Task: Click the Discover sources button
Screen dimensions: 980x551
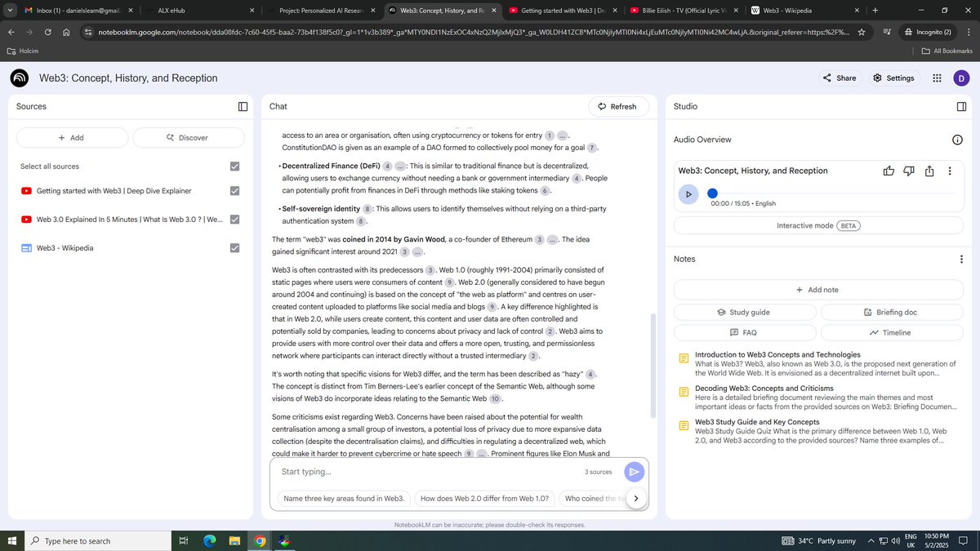Action: 188,138
